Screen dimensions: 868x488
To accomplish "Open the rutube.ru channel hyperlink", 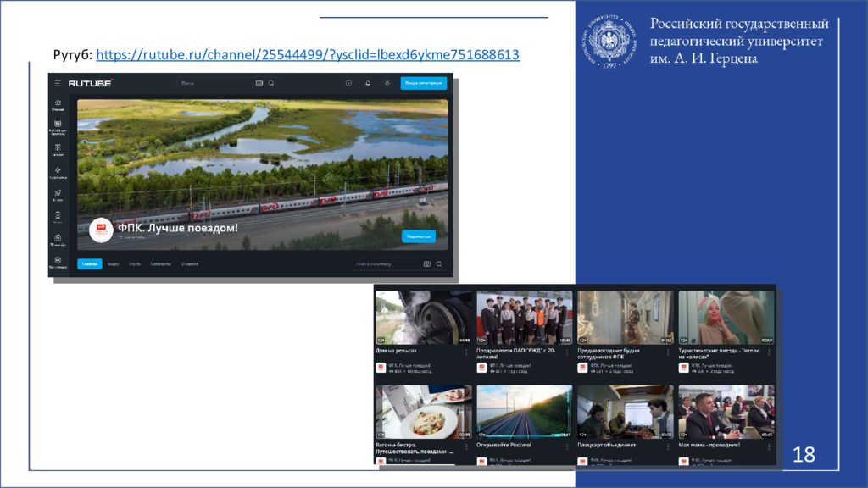I will point(308,54).
